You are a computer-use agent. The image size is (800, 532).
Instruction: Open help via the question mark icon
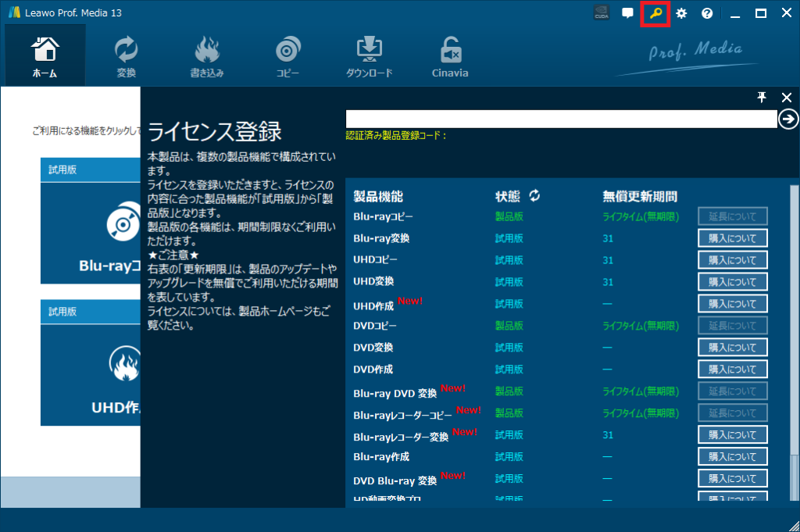707,13
